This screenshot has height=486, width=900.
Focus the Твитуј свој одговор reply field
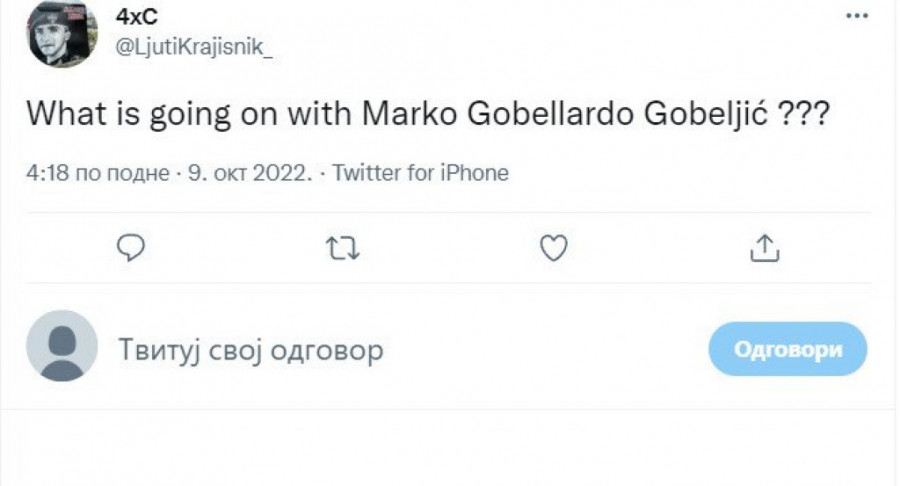click(251, 350)
